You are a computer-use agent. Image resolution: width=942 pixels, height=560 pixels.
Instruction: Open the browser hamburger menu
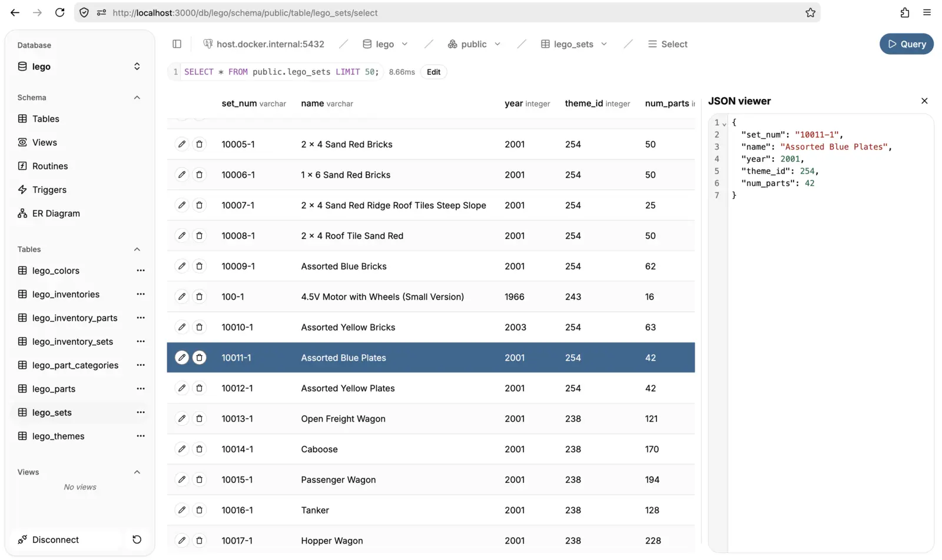coord(927,12)
